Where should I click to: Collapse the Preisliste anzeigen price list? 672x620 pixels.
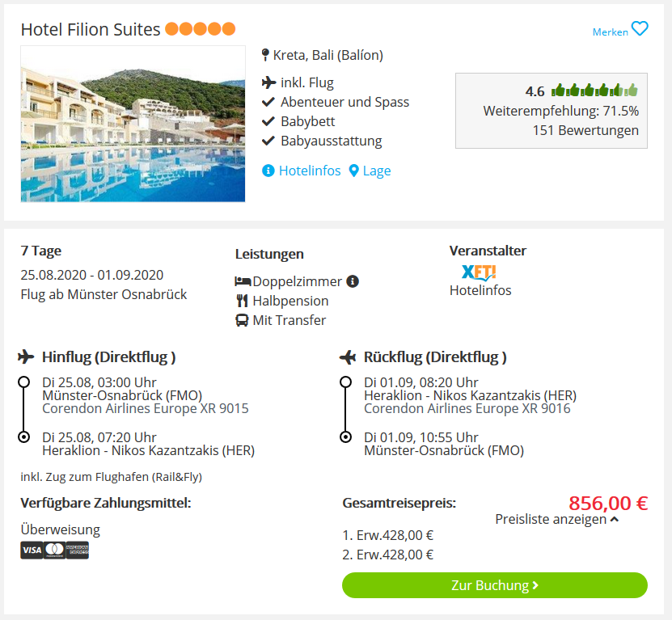(x=557, y=519)
